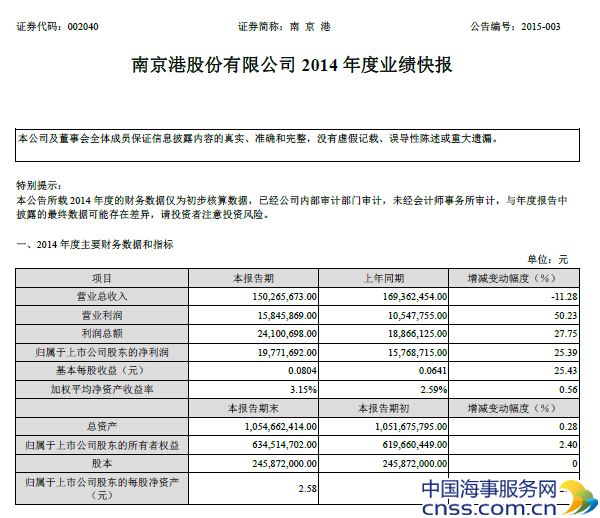The height and width of the screenshot is (518, 600).
Task: Click the 一、2014 年度主要财务数据和指标 heading
Action: [95, 244]
